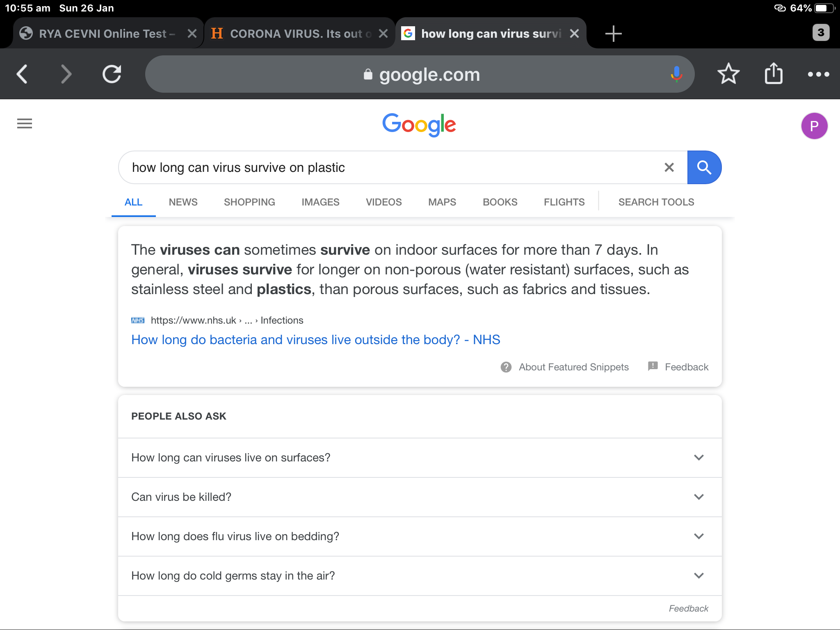
Task: Open the share sheet icon
Action: 774,74
